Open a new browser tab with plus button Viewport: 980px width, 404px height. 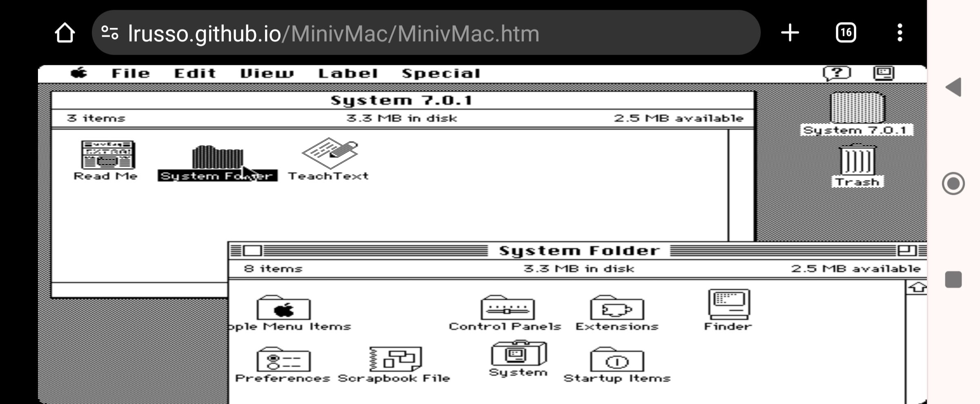point(790,33)
